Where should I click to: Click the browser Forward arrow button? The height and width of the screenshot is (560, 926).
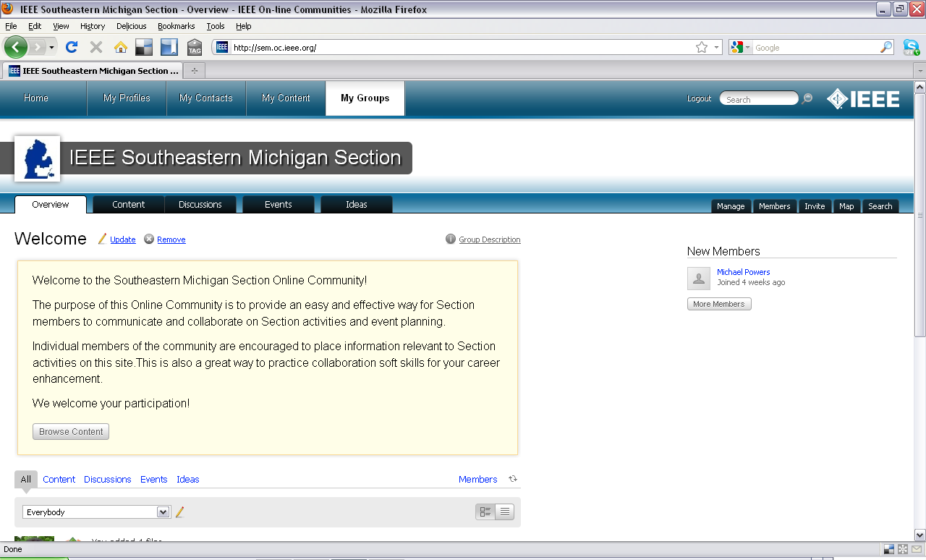tap(37, 48)
